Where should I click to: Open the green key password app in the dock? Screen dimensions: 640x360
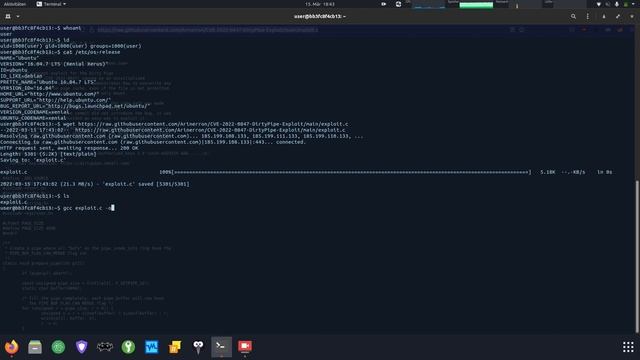[128, 347]
